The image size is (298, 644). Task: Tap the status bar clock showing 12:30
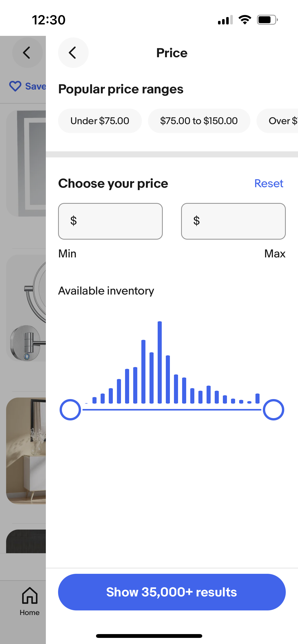49,20
